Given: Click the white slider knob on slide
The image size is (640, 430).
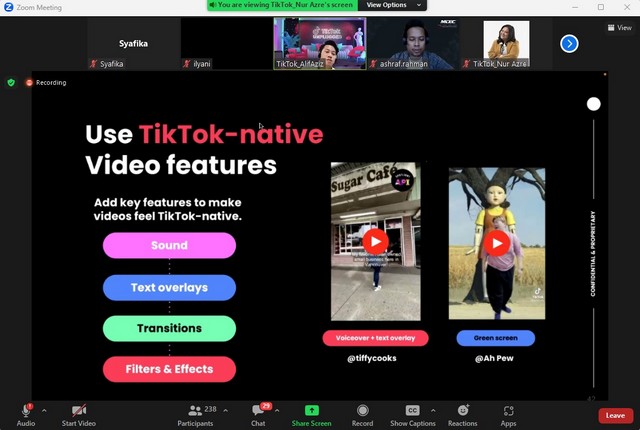Looking at the screenshot, I should point(594,104).
